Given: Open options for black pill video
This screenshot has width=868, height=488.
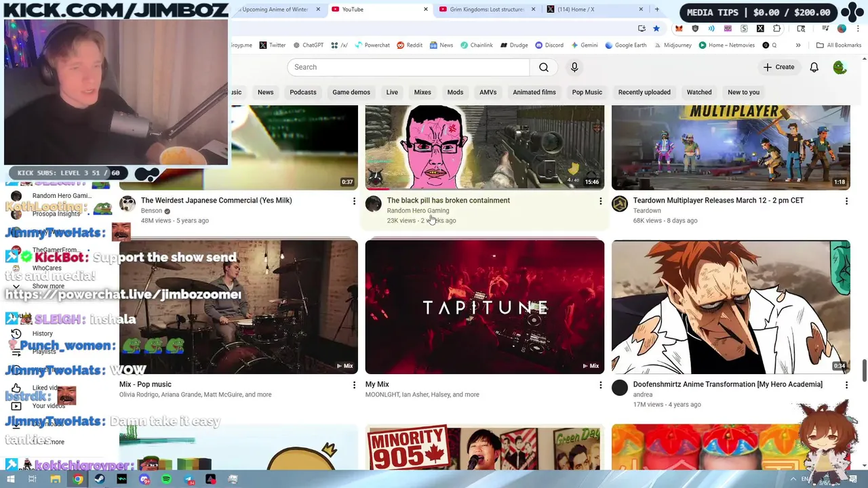Looking at the screenshot, I should (x=600, y=201).
